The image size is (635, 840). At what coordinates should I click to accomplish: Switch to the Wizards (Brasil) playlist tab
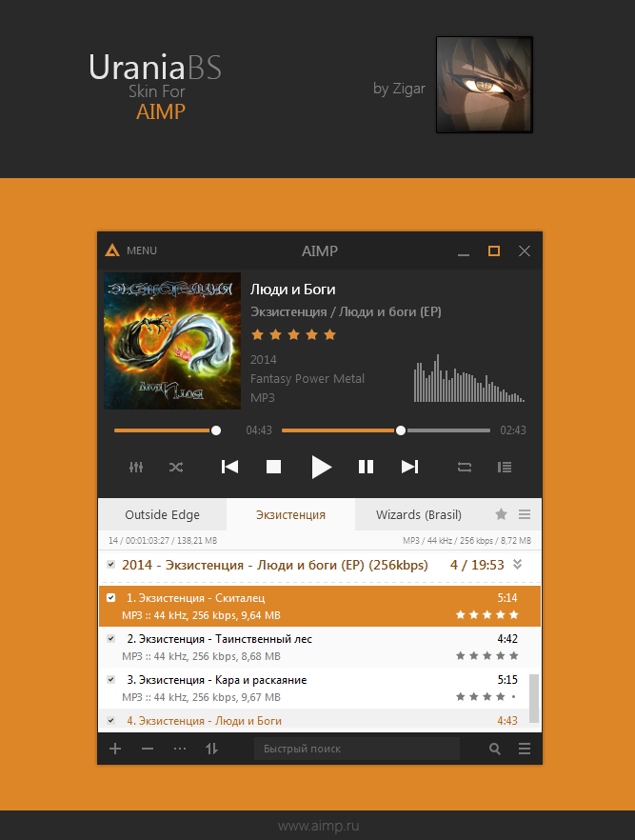419,514
